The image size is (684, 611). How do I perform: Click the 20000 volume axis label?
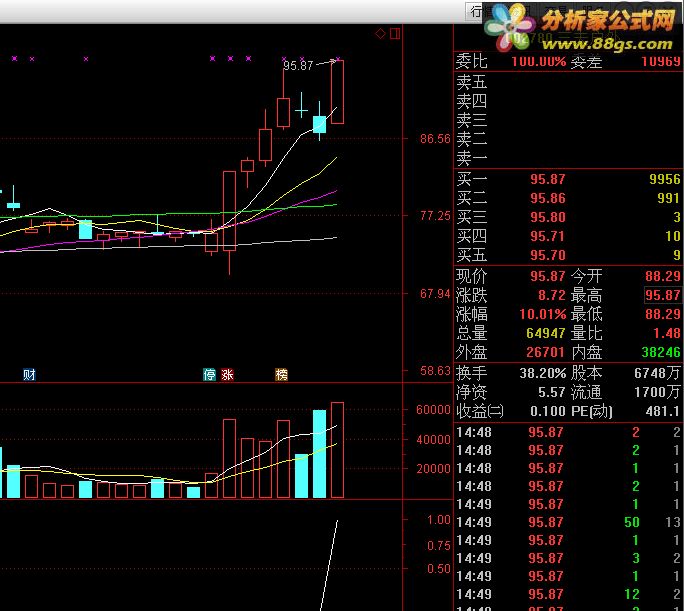click(x=433, y=468)
